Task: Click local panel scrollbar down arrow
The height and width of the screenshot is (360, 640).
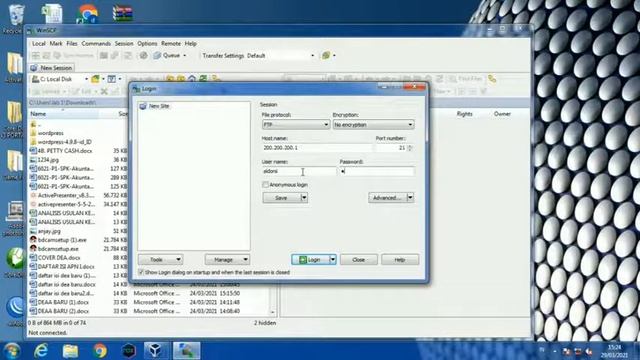Action: click(273, 313)
